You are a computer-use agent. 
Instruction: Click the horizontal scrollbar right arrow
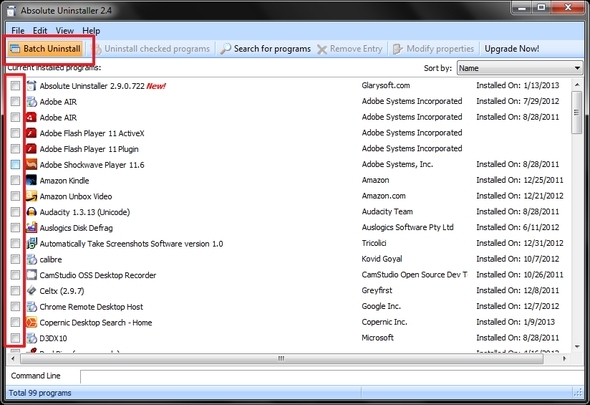coord(564,358)
